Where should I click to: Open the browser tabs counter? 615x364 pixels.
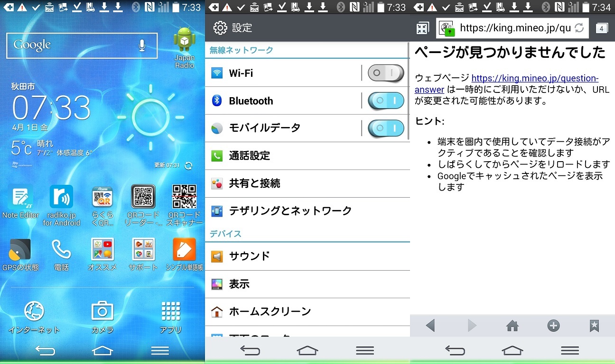pos(602,28)
